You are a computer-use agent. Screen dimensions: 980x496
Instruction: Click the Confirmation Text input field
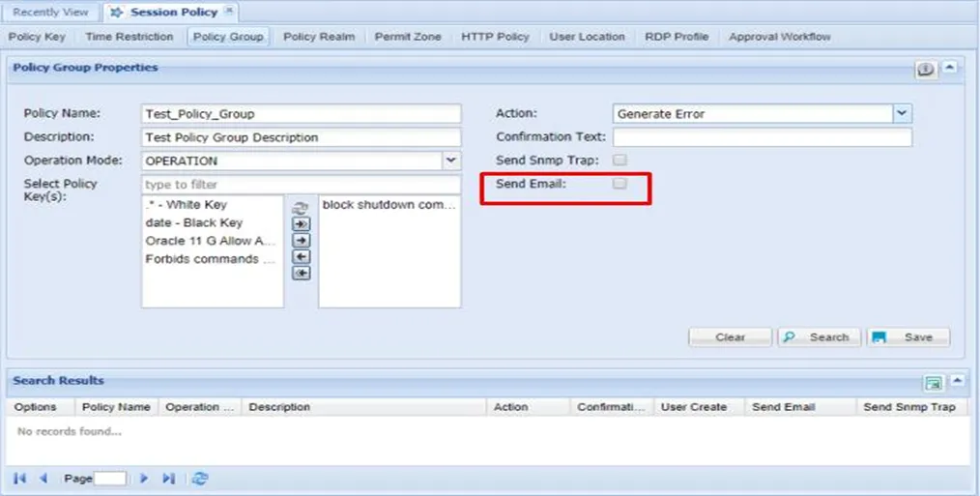click(x=763, y=137)
